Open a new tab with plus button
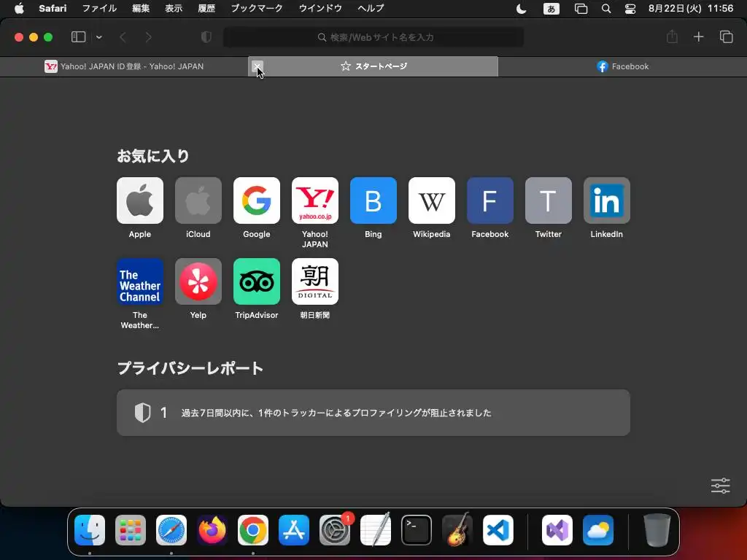The width and height of the screenshot is (747, 560). coord(698,36)
